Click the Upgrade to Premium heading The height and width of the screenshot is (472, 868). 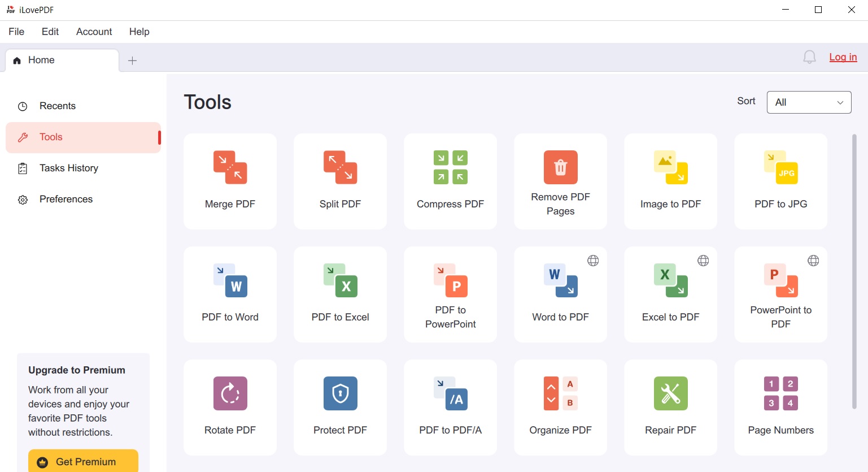point(77,370)
